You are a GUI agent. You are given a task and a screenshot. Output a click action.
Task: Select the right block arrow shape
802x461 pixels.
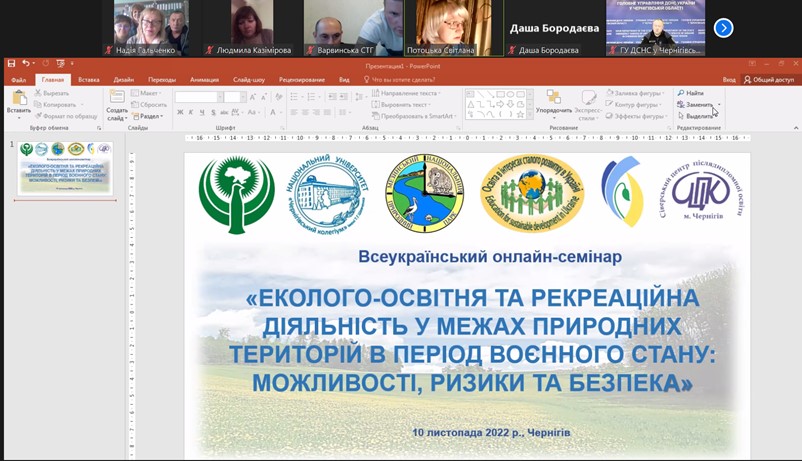500,104
